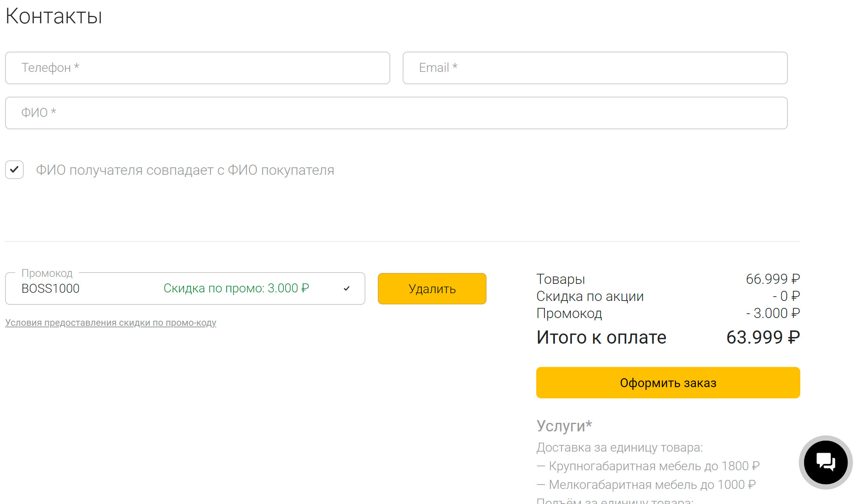This screenshot has width=862, height=504.
Task: Select the Товары 66.999 ₽ value
Action: point(773,279)
